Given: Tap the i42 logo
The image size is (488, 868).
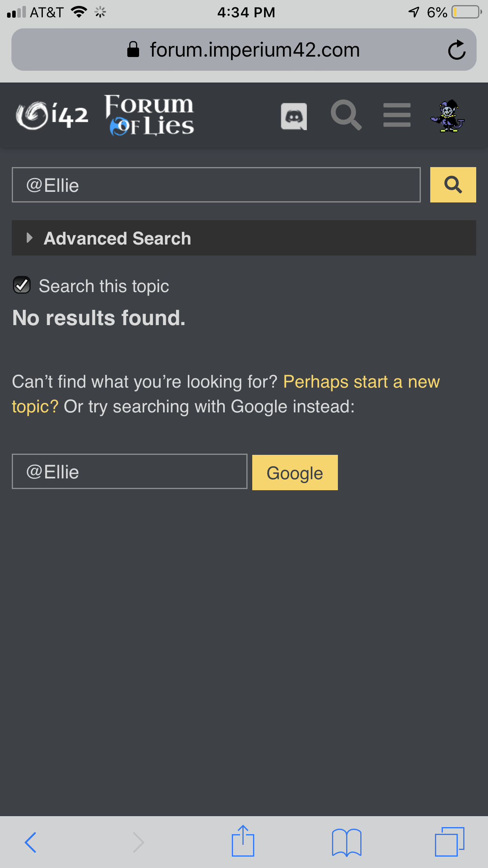Looking at the screenshot, I should click(x=52, y=115).
